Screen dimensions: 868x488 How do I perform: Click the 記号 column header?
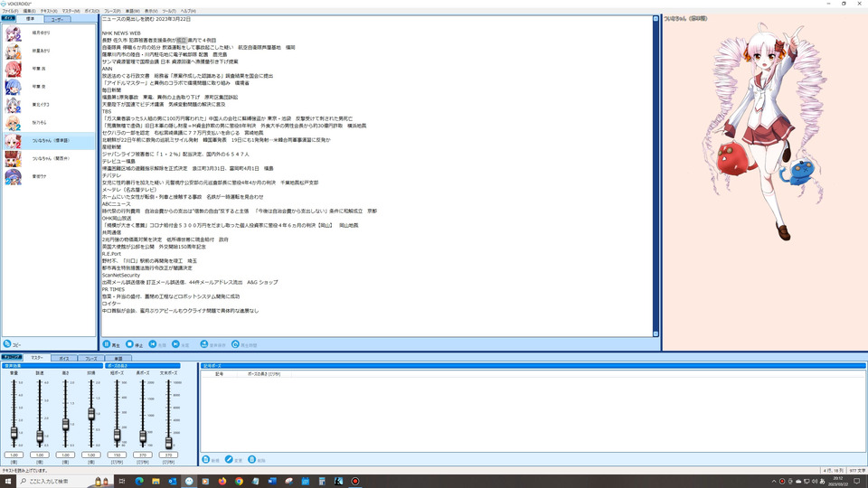(219, 374)
